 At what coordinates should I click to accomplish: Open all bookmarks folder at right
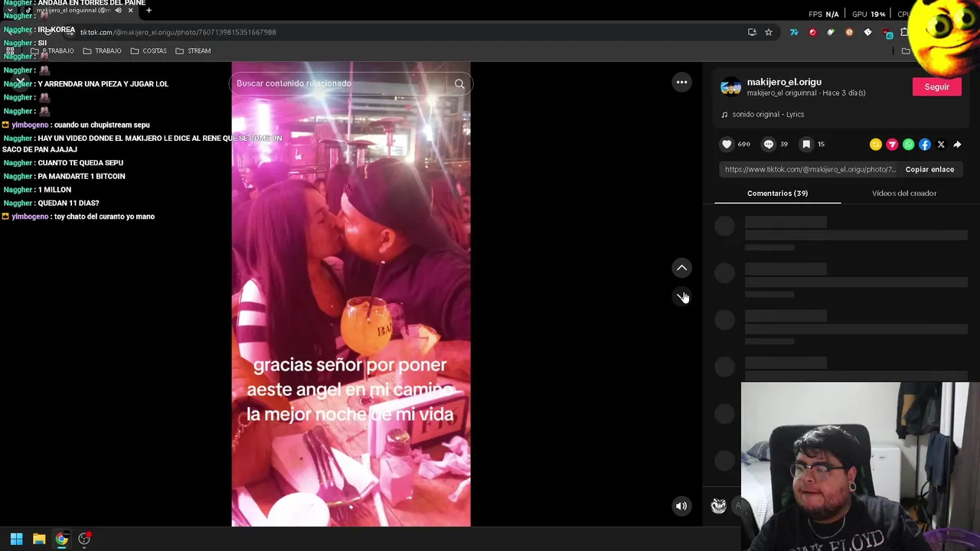point(906,51)
